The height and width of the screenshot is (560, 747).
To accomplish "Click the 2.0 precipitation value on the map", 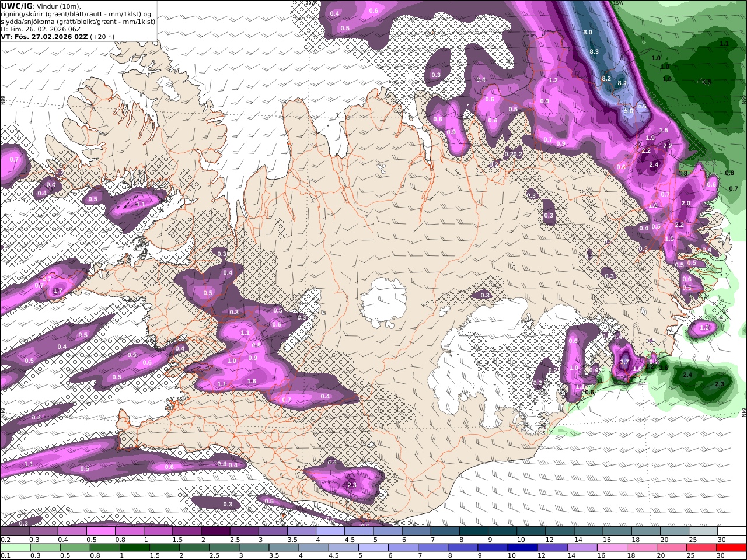I will pyautogui.click(x=686, y=204).
